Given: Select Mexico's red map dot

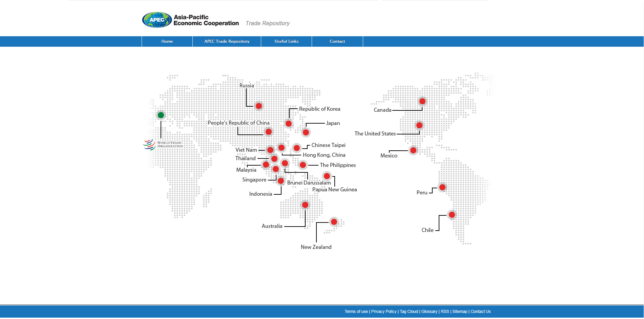Looking at the screenshot, I should [x=413, y=150].
